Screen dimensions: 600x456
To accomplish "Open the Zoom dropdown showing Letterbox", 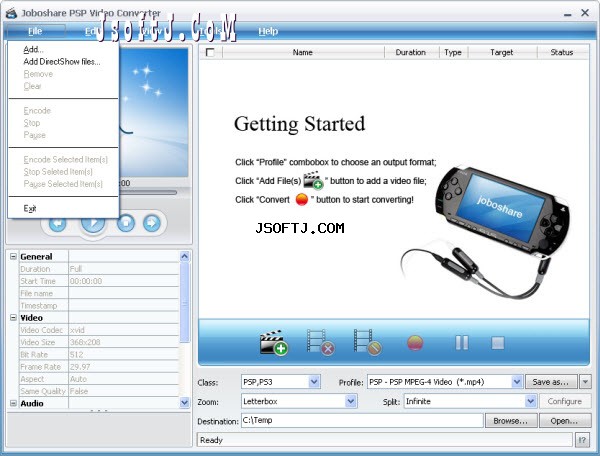I will [351, 401].
